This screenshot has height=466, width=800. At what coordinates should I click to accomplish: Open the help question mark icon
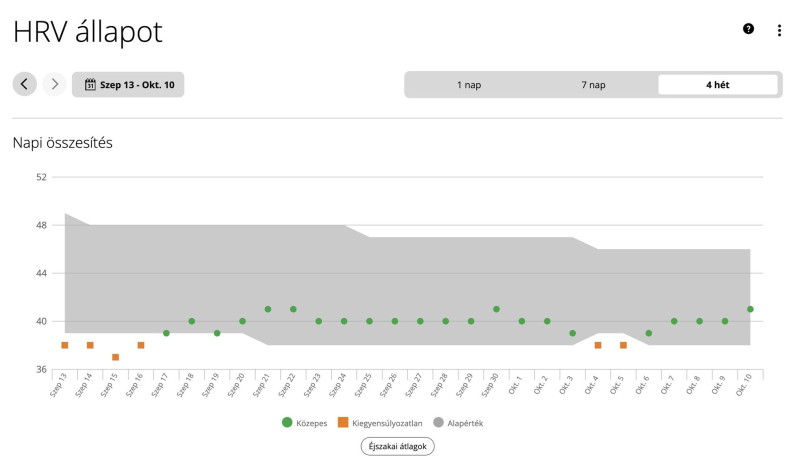(748, 29)
